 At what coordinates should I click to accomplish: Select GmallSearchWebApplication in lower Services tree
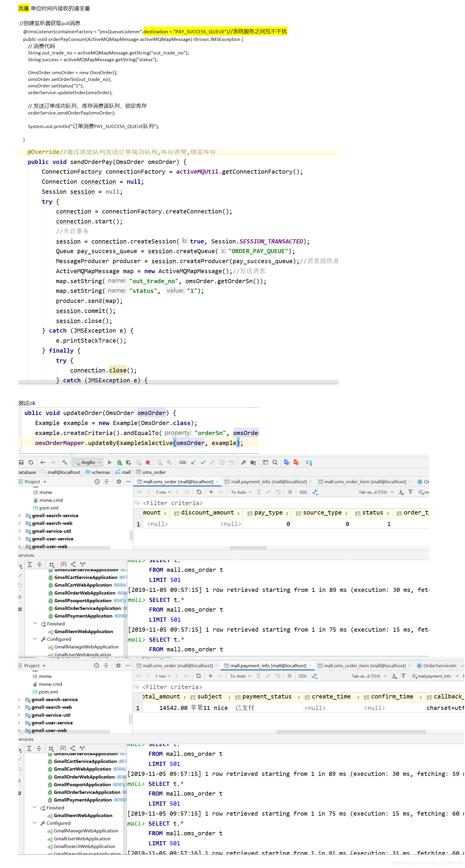coord(81,846)
